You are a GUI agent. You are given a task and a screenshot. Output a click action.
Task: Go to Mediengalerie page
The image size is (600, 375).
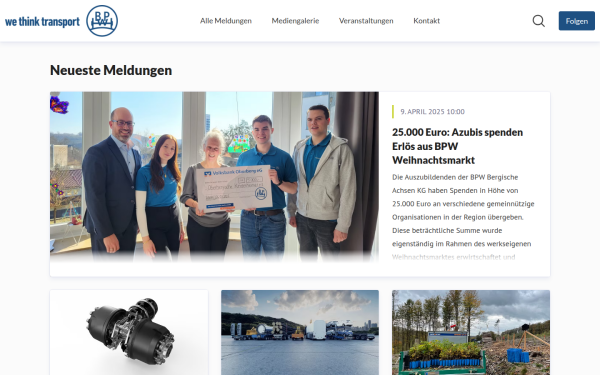click(x=295, y=21)
